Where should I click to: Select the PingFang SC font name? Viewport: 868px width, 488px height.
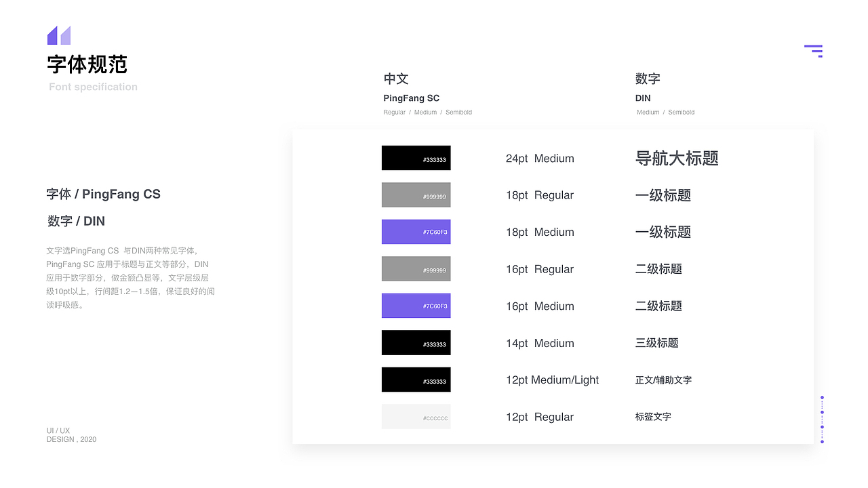click(x=411, y=98)
